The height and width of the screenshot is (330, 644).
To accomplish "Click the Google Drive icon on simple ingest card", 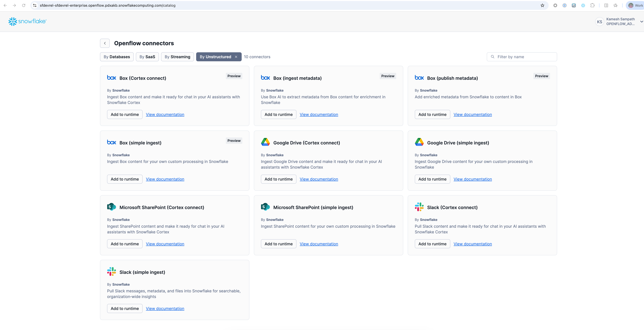I will pos(419,142).
